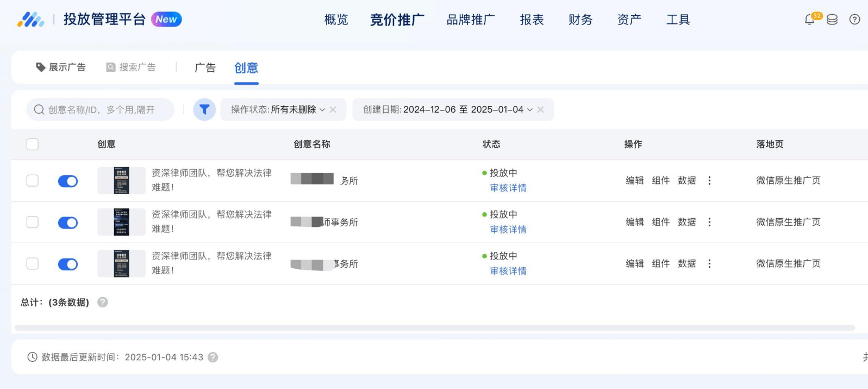Click the blue funnel filter icon
Screen dimensions: 868x389
(x=204, y=110)
